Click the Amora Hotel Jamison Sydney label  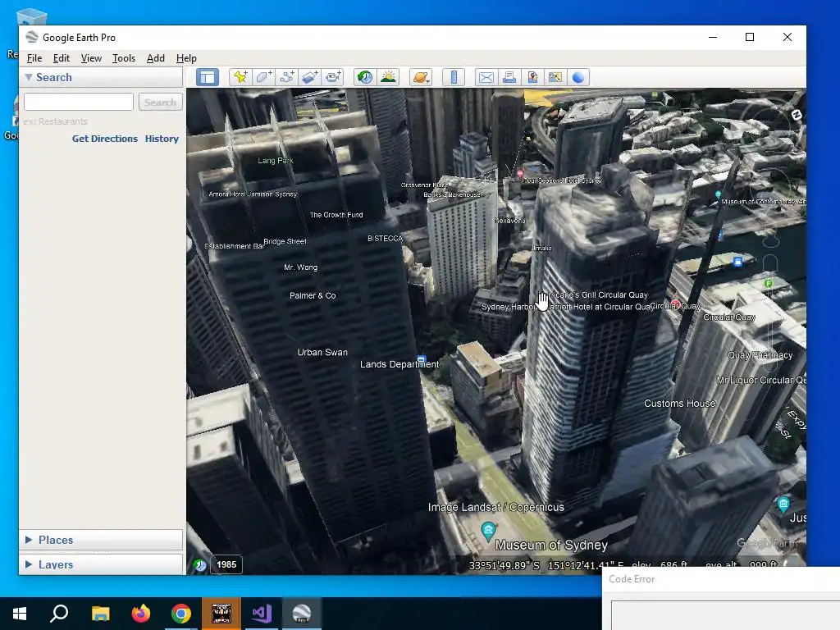253,194
